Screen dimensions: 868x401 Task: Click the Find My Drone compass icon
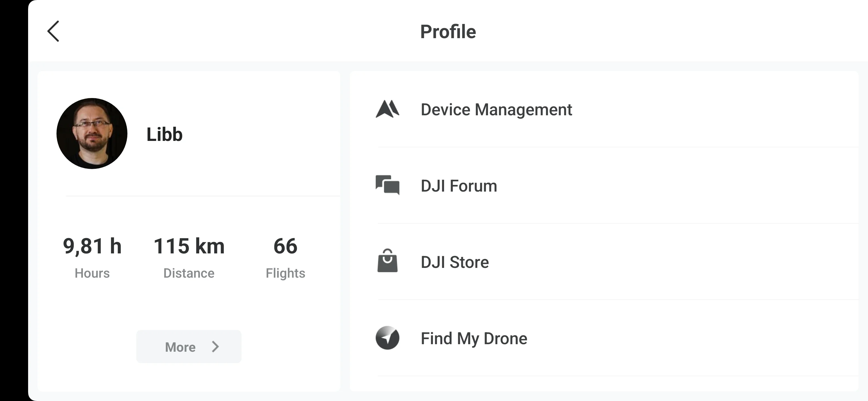[388, 338]
